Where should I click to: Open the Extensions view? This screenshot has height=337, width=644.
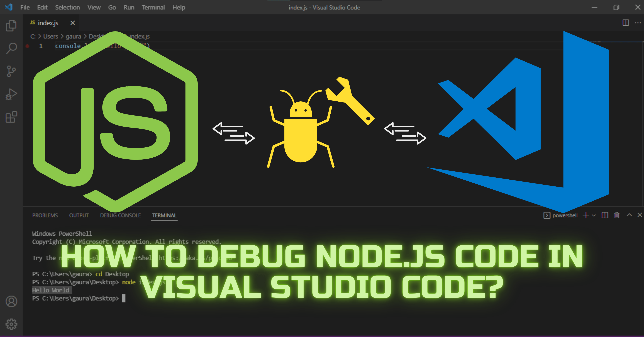point(11,117)
